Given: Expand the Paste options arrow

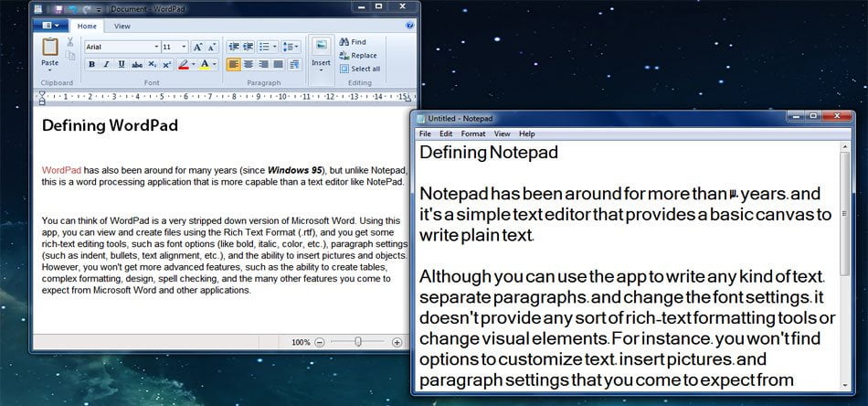Looking at the screenshot, I should [x=50, y=69].
